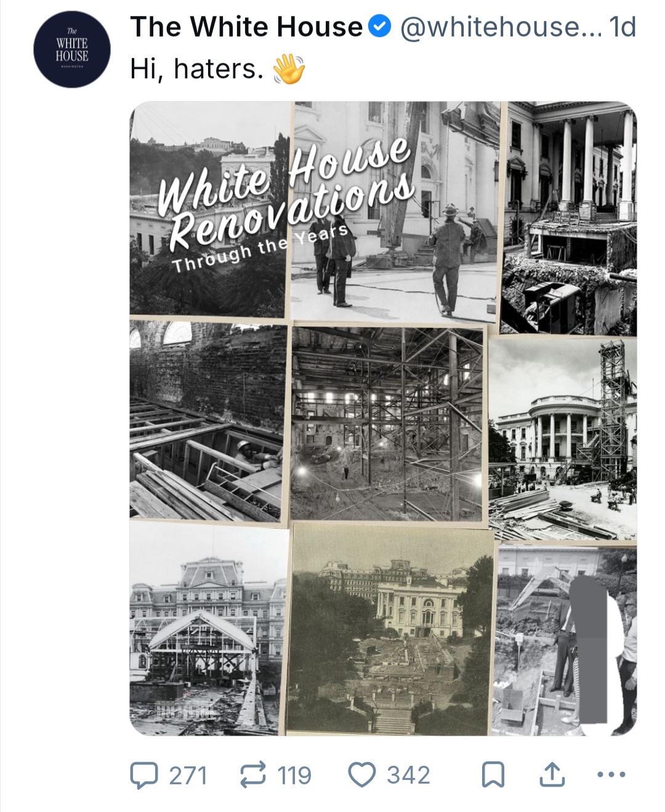Click the Hi, haters. post text
Viewport: 665px width, 812px height.
[x=197, y=69]
